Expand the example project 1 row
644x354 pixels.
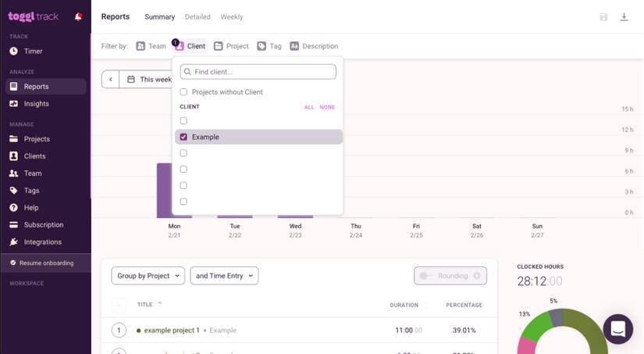(119, 330)
